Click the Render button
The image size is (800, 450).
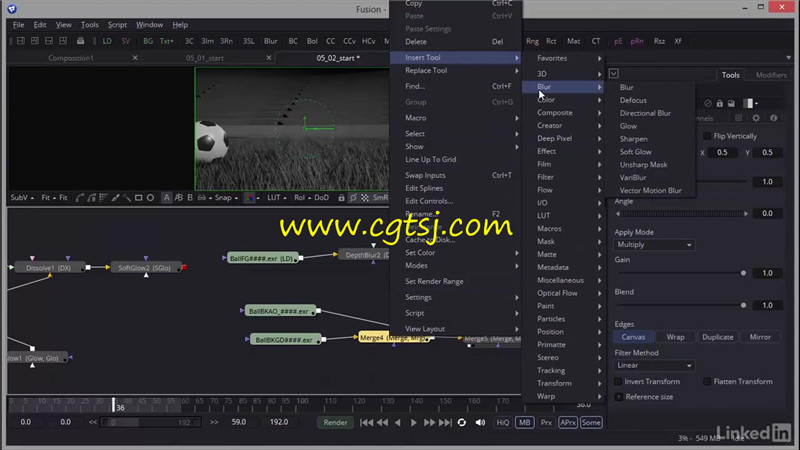click(335, 422)
